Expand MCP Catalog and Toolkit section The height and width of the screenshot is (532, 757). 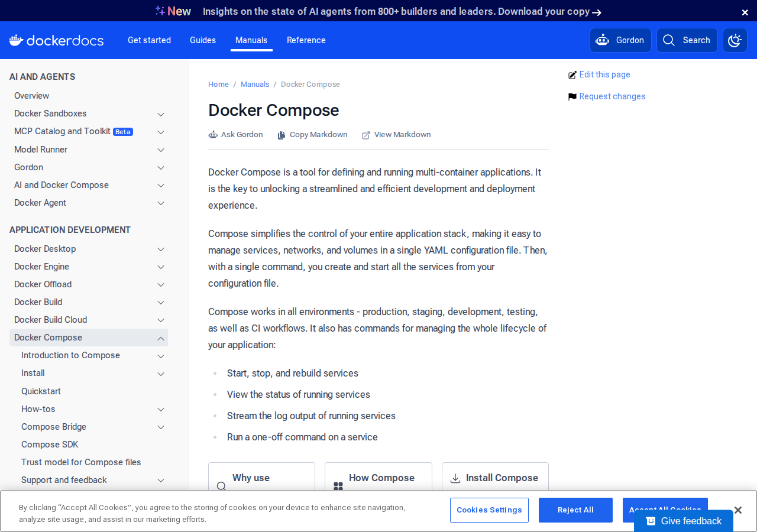161,132
